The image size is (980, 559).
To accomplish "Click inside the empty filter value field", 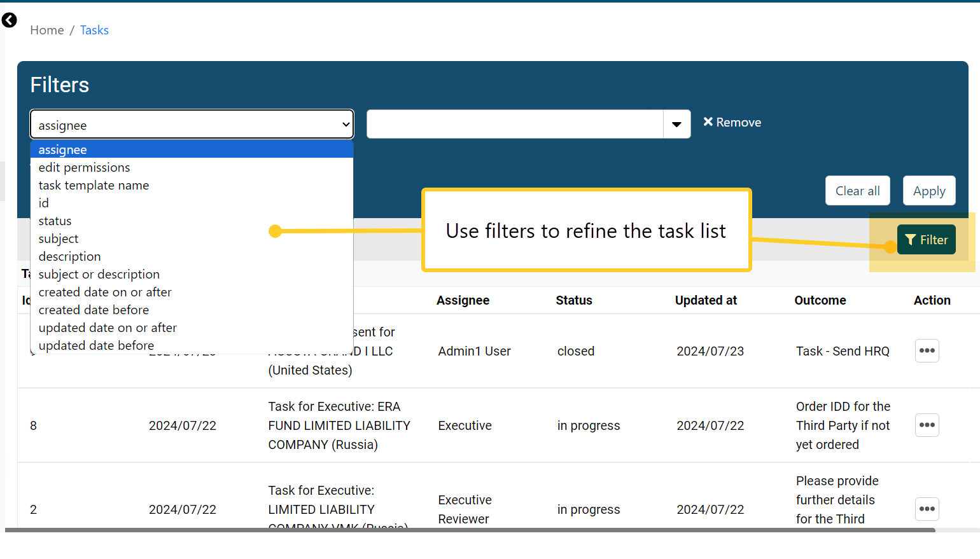I will click(515, 124).
